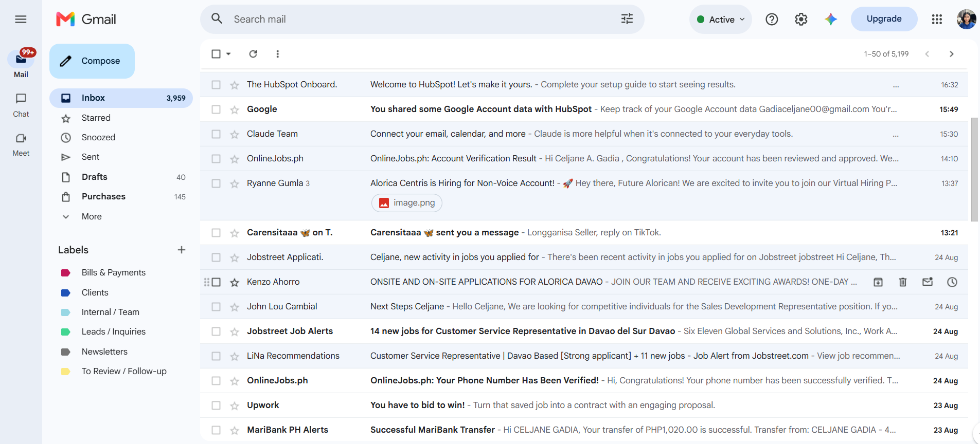Screen dimensions: 980x444
Task: Open the Settings gear icon
Action: (801, 20)
